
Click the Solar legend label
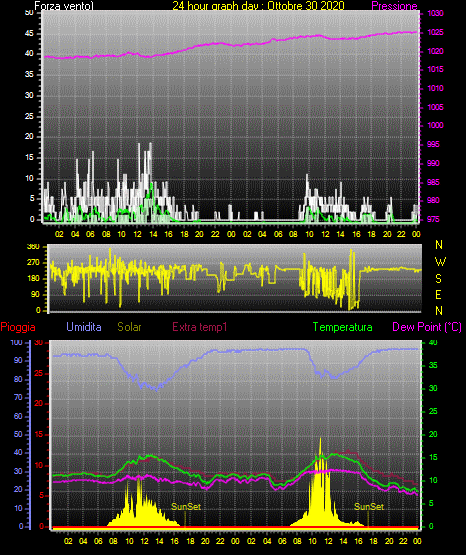tap(130, 327)
